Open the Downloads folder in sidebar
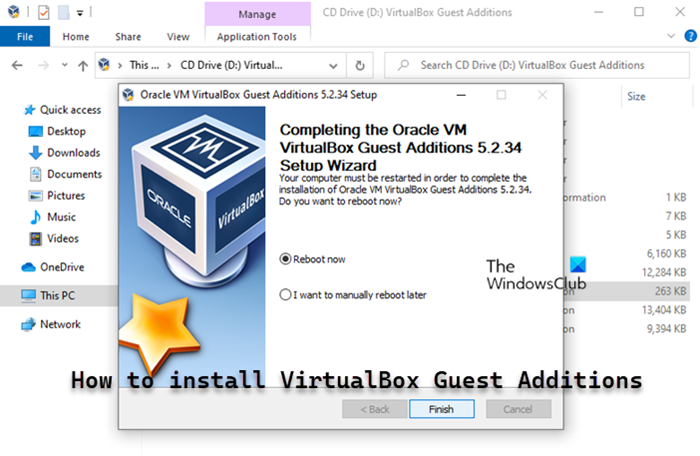 click(x=73, y=153)
